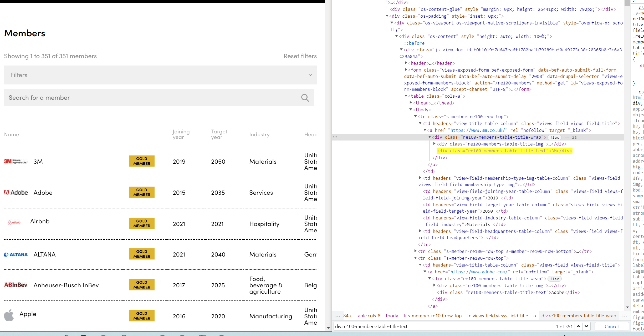Click the flex badge on title-wrap div
This screenshot has width=644, height=336.
(554, 137)
